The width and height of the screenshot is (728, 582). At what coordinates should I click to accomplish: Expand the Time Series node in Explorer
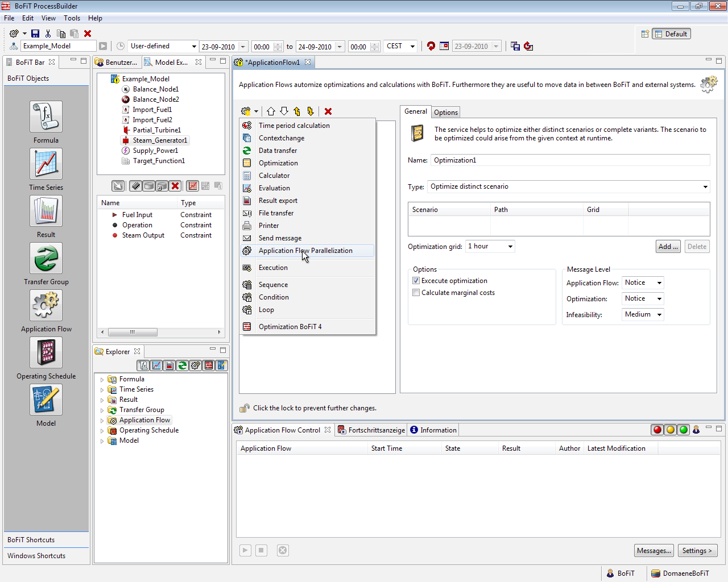102,390
